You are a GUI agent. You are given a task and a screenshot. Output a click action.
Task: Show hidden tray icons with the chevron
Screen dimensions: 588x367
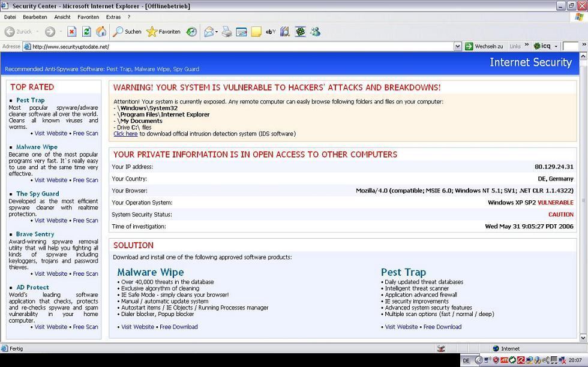coord(479,360)
